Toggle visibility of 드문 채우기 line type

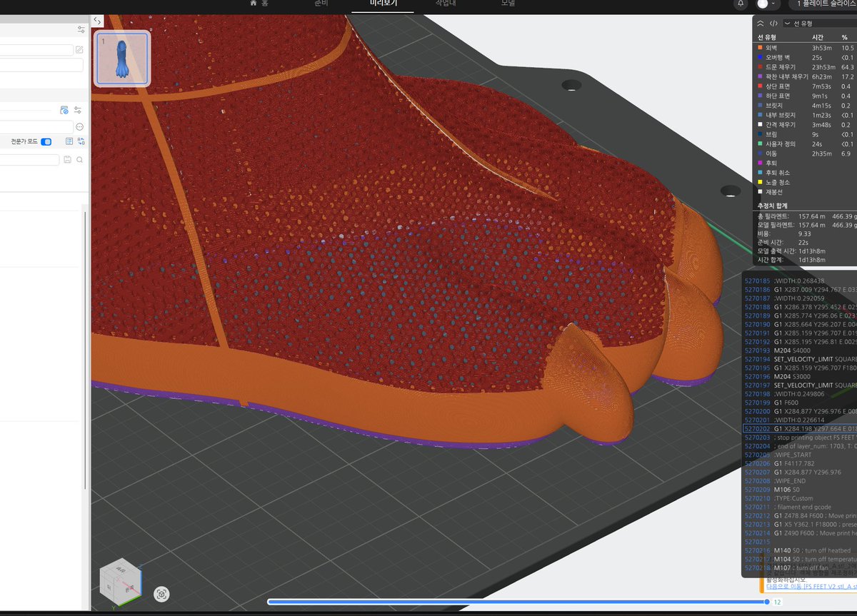(806, 67)
